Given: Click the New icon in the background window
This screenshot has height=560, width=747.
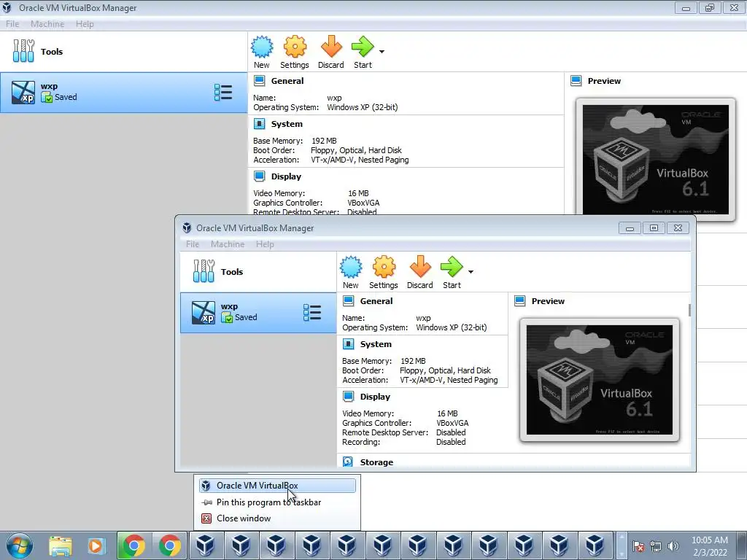Looking at the screenshot, I should tap(262, 47).
